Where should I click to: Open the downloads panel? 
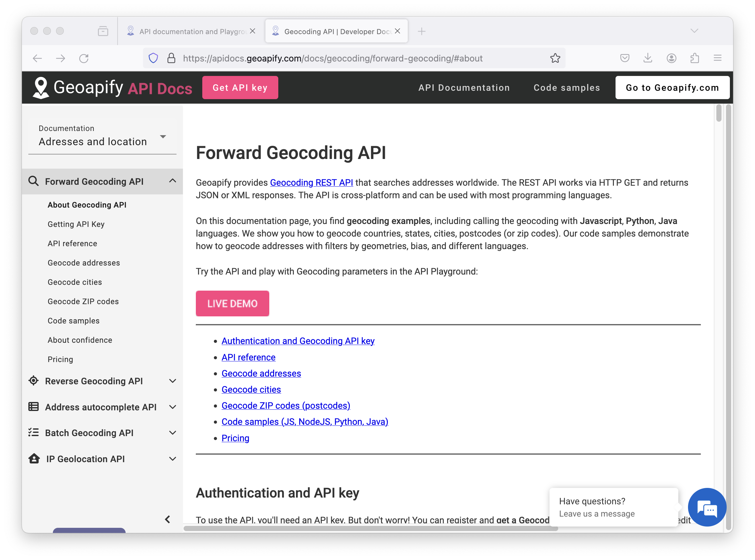[648, 58]
